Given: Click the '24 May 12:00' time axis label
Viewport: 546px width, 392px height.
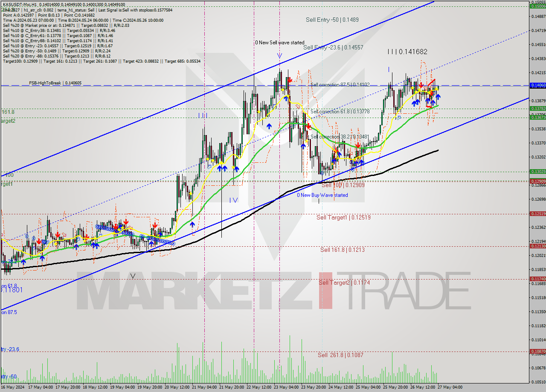Looking at the screenshot, I should (341, 387).
